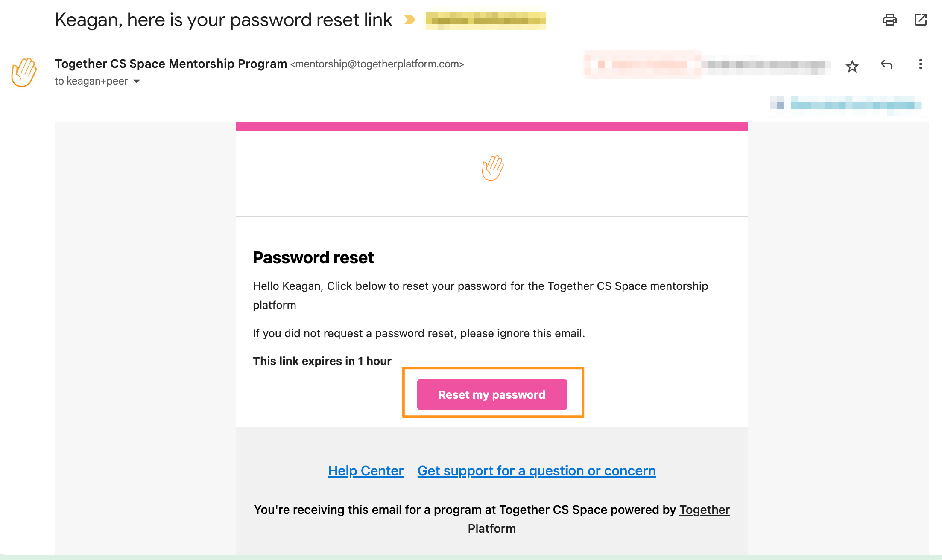The image size is (942, 560).
Task: Click the blurred yellow label tag beside subject
Action: coord(486,20)
